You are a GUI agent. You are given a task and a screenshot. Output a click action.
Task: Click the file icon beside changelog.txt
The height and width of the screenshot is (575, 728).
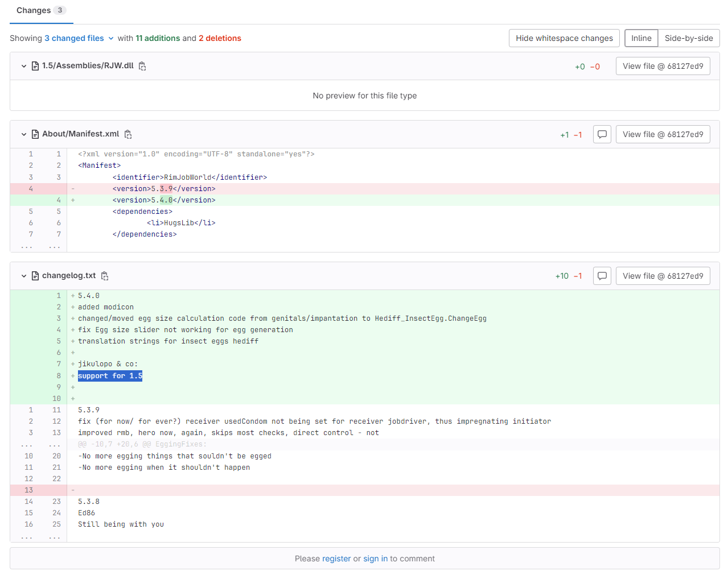35,276
